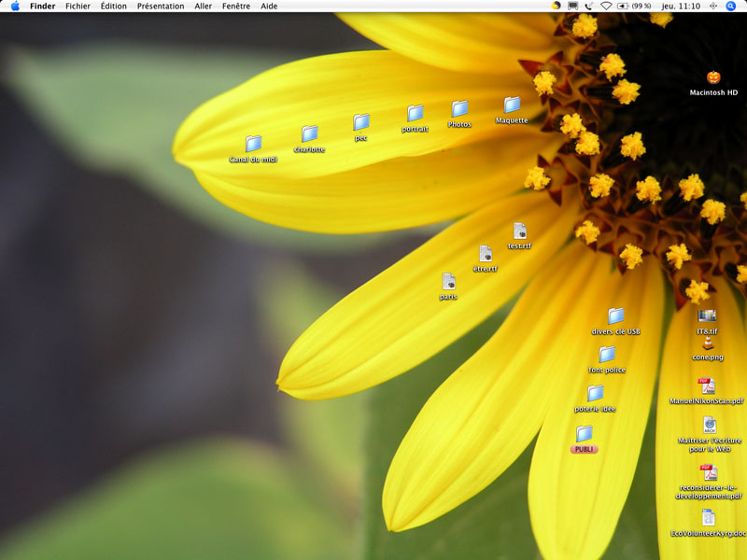This screenshot has height=560, width=747.
Task: Click the diamond-shaped menu extra beside the clock
Action: coord(713,6)
